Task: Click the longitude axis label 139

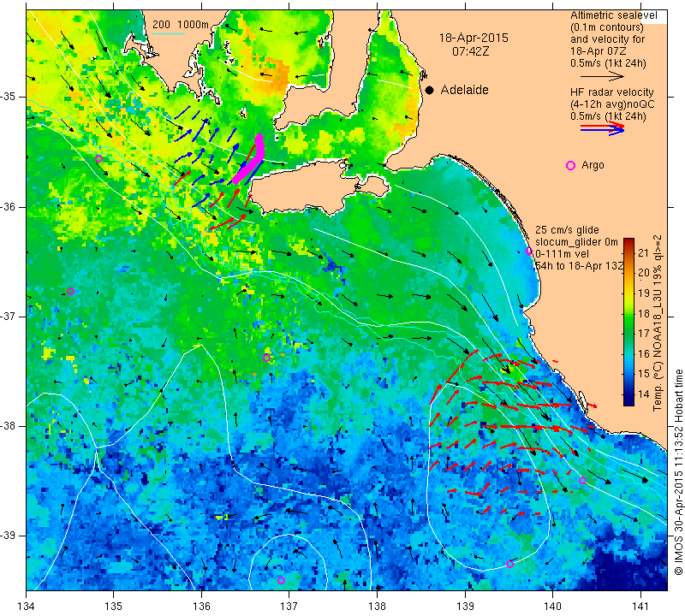Action: [x=465, y=607]
